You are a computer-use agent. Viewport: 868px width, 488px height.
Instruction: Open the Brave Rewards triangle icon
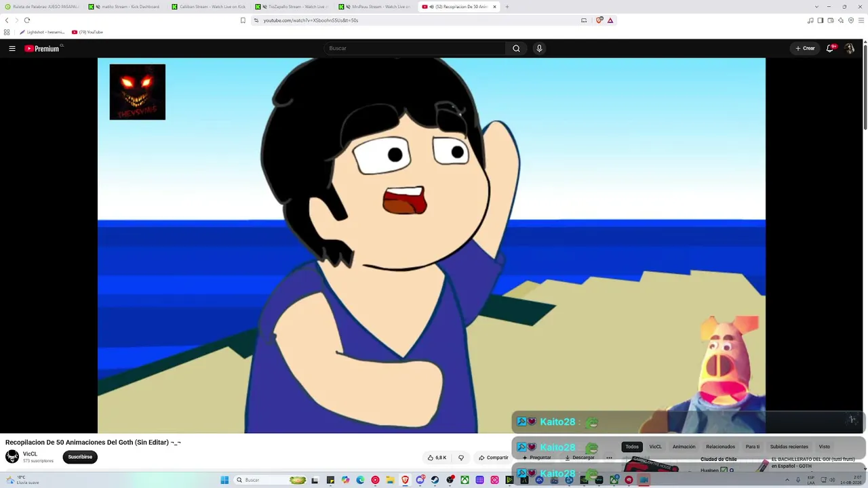pos(610,20)
